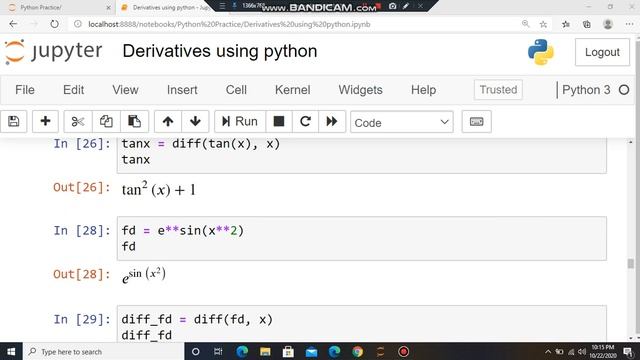
Task: Click the kernel idle circle indicator
Action: [624, 90]
